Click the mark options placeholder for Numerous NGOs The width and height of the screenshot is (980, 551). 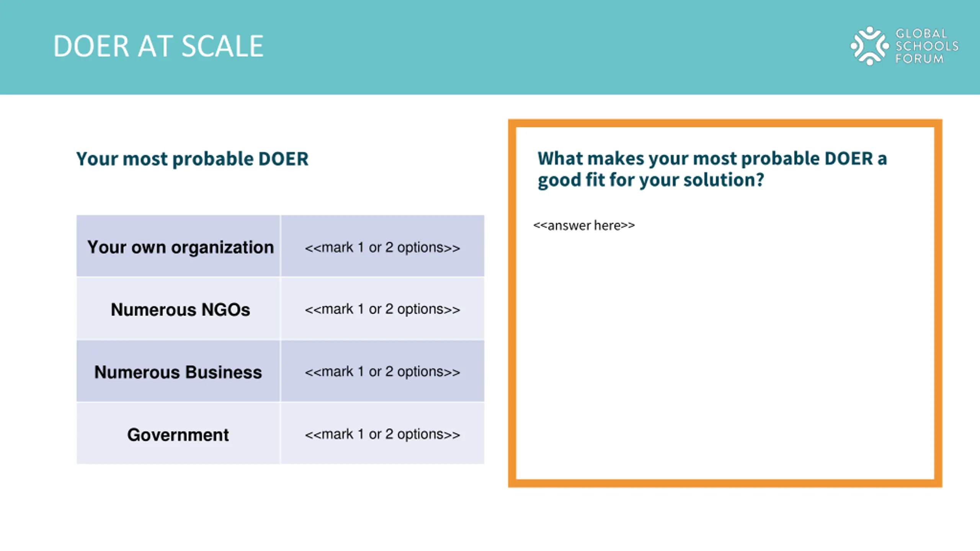click(x=382, y=309)
